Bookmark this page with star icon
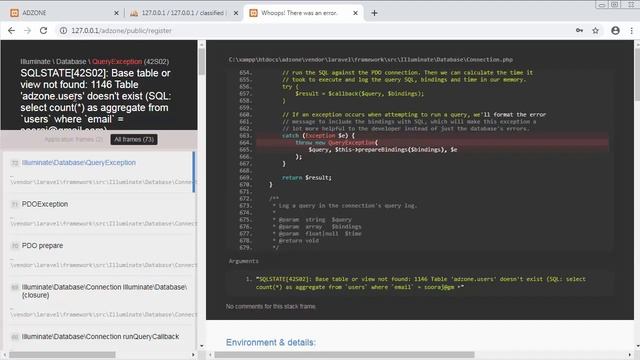This screenshot has width=640, height=360. [596, 31]
